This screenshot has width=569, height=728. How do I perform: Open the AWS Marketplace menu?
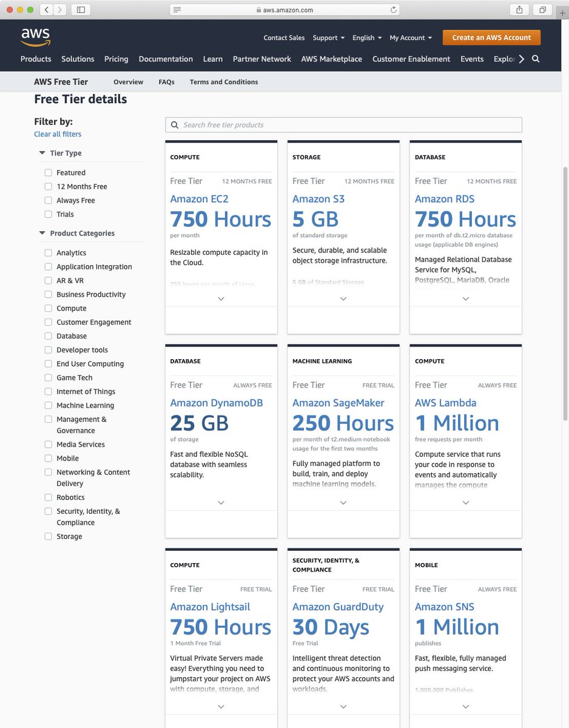coord(332,59)
